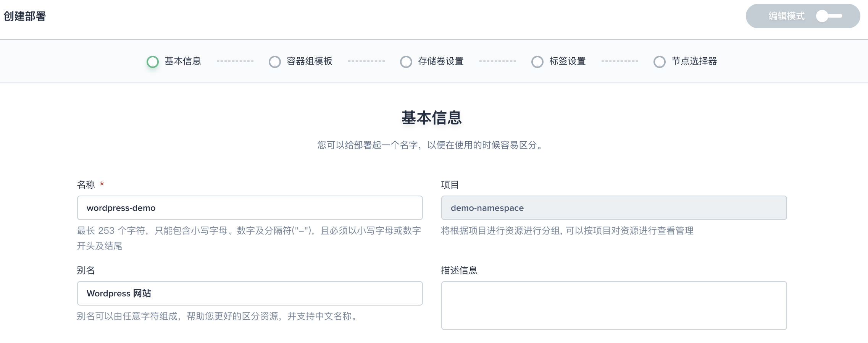868x343 pixels.
Task: Click the 创建部署 page title
Action: click(25, 16)
